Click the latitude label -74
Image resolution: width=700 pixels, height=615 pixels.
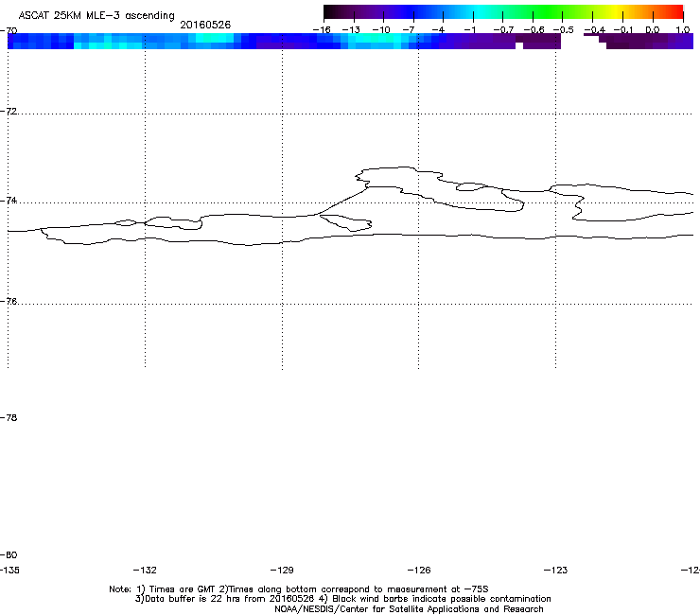click(9, 200)
